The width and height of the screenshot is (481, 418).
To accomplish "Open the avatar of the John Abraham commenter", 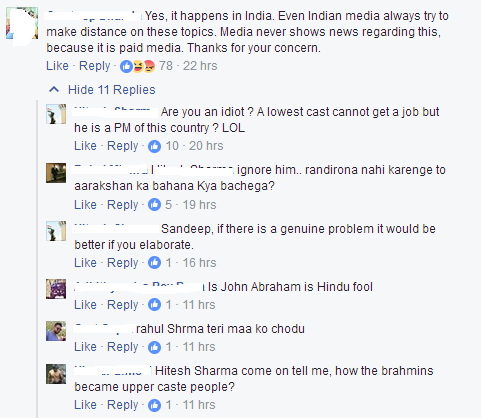I will [x=56, y=289].
